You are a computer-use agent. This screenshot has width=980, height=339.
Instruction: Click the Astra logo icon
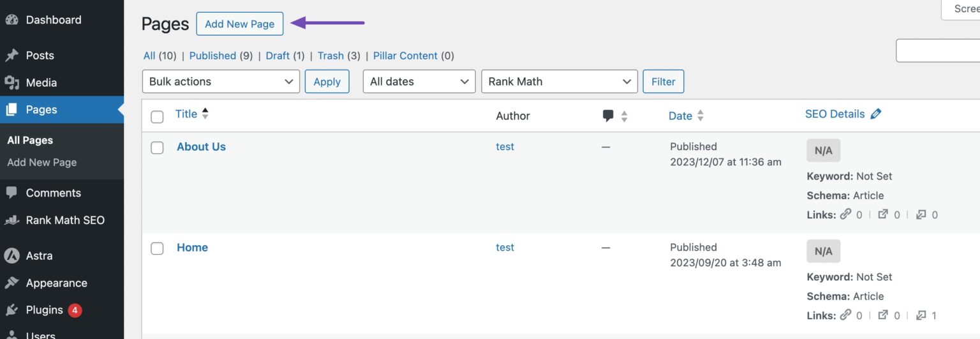pos(11,256)
